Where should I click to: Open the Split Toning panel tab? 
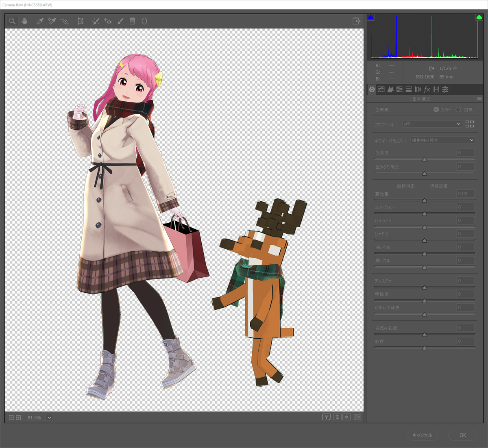409,89
